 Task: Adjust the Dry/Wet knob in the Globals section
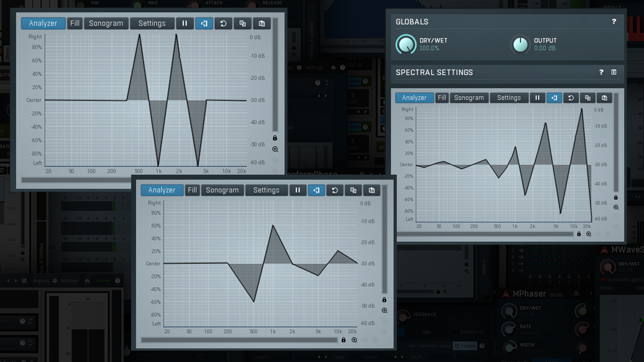(x=405, y=45)
